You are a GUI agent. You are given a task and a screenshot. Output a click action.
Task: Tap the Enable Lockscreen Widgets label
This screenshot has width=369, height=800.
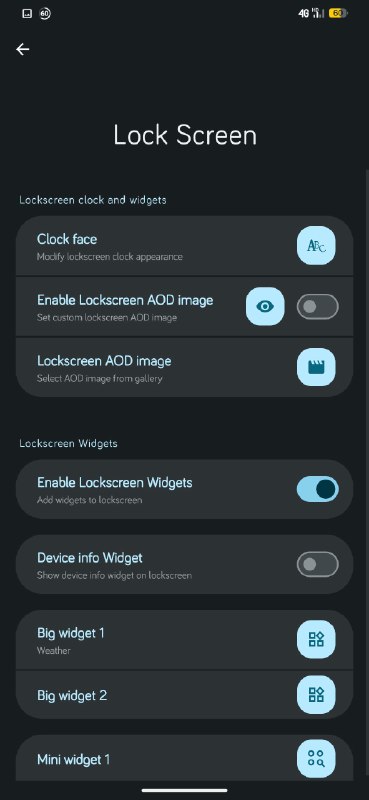115,482
